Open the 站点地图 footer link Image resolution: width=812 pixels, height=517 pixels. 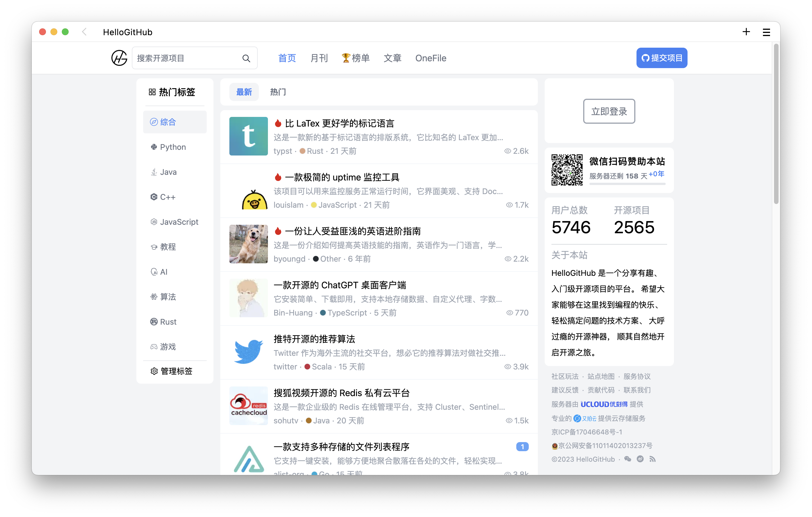click(x=601, y=377)
